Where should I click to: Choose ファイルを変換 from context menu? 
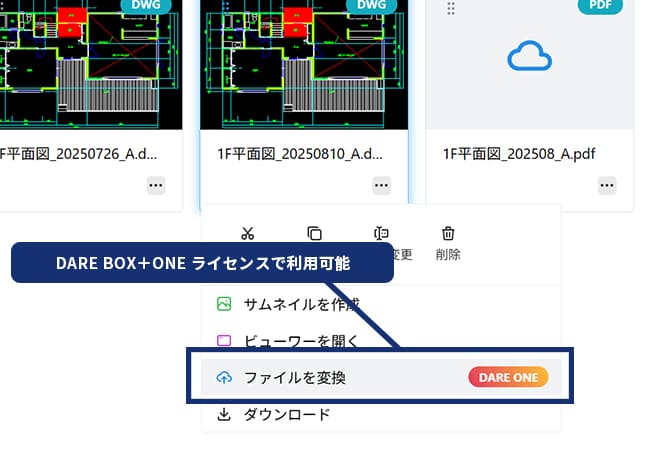pos(295,377)
